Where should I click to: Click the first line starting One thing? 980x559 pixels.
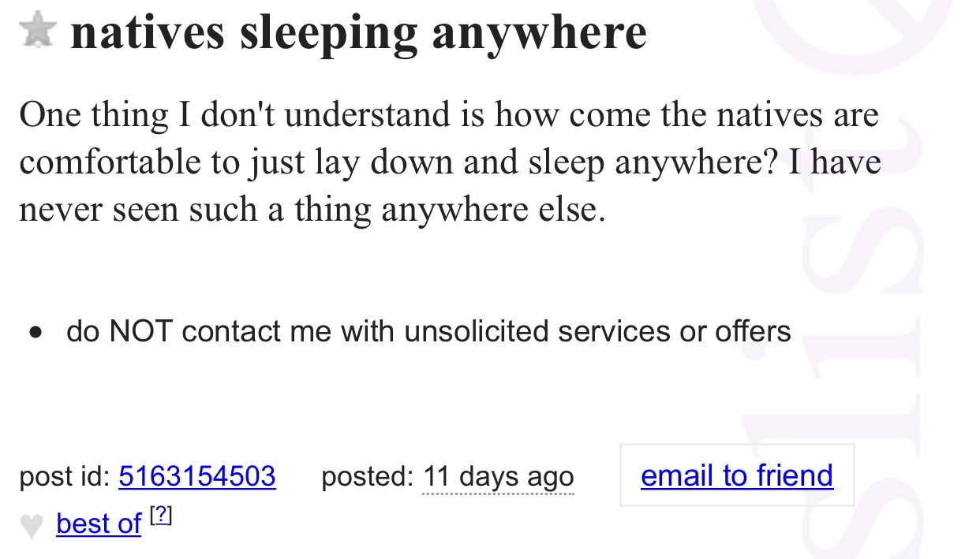[448, 115]
